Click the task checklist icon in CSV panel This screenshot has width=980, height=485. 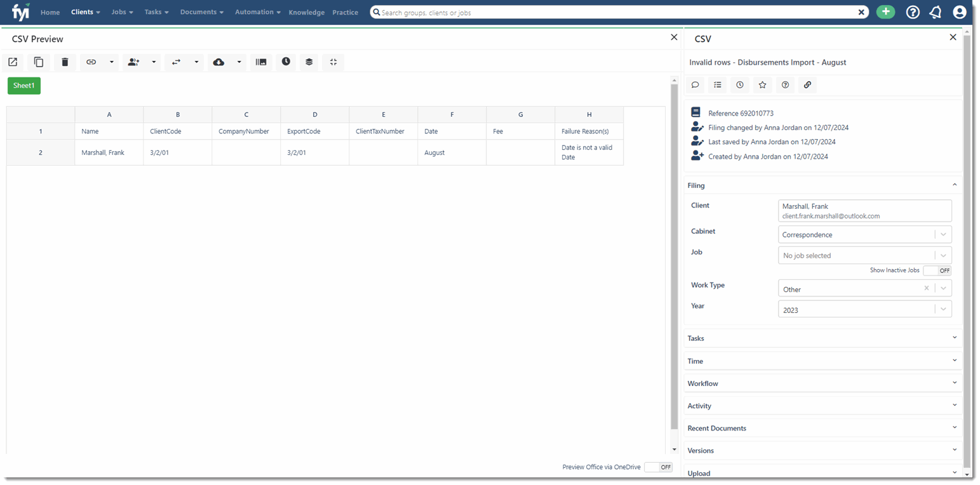(x=718, y=84)
